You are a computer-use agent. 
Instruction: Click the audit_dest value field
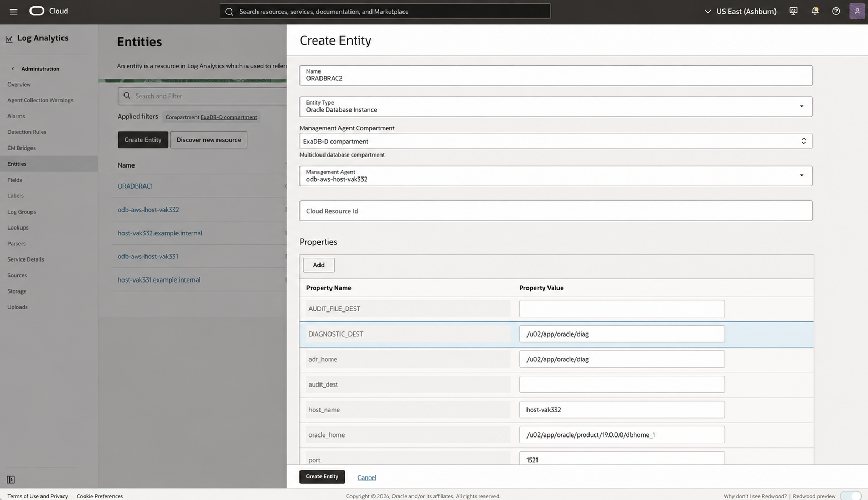pyautogui.click(x=622, y=384)
